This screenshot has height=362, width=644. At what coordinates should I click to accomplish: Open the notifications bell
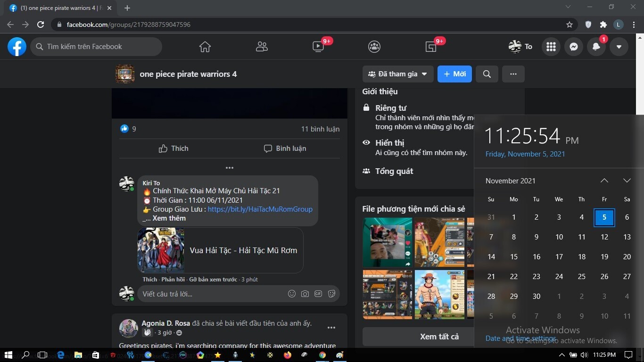596,47
